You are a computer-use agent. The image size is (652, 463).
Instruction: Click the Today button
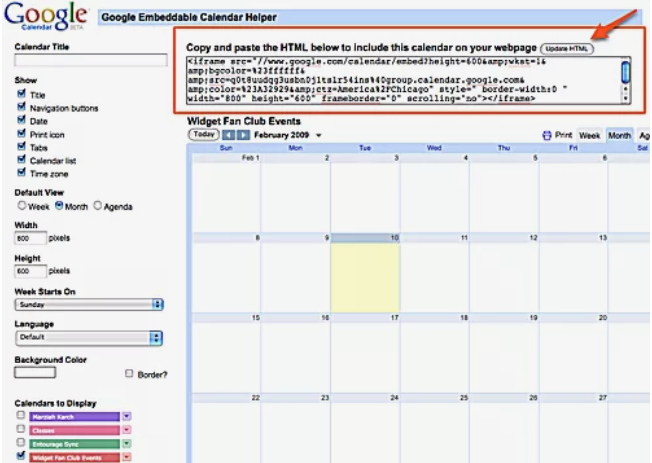(203, 135)
